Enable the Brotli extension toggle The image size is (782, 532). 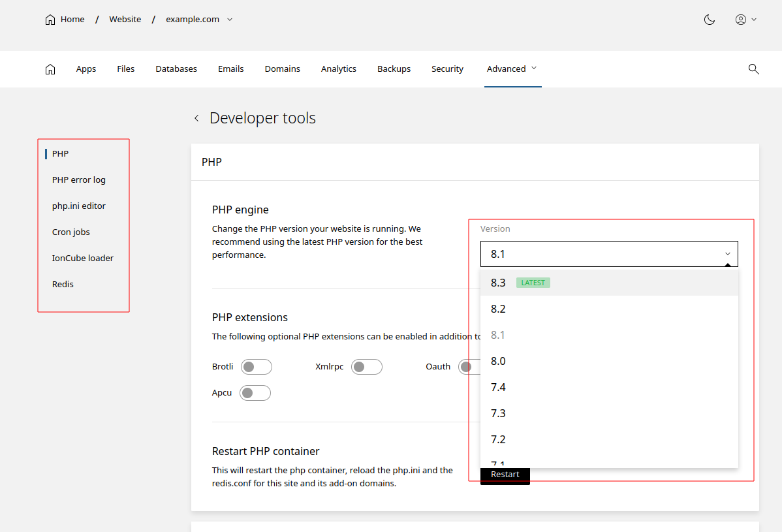256,367
